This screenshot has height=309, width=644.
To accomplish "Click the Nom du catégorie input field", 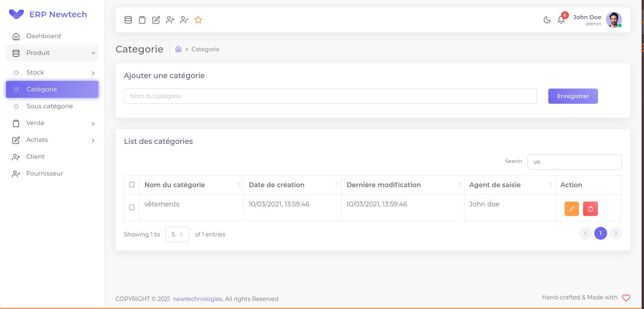I will 330,96.
